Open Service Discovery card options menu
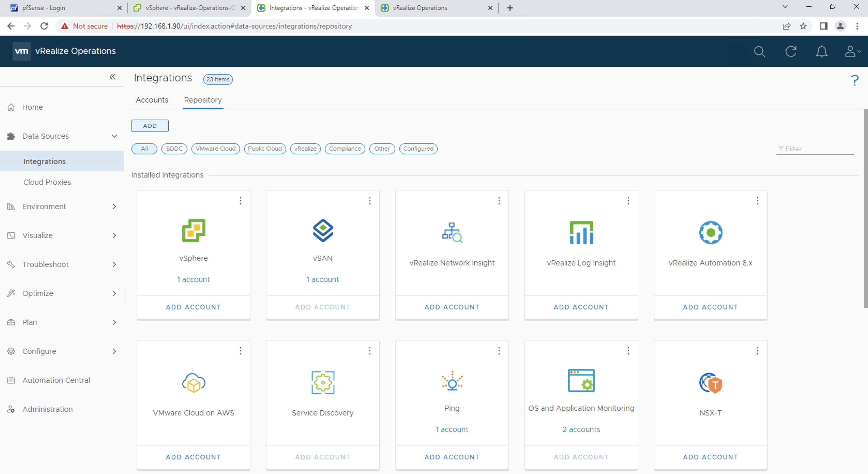Screen dimensions: 868x474 [x=370, y=351]
